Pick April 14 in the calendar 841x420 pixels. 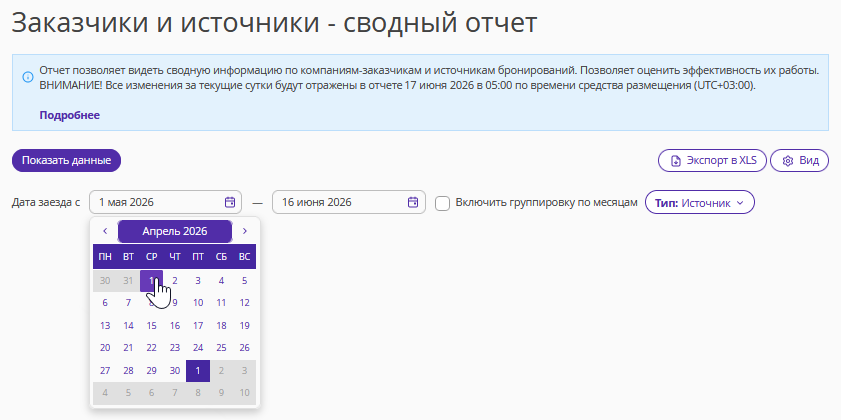[128, 326]
